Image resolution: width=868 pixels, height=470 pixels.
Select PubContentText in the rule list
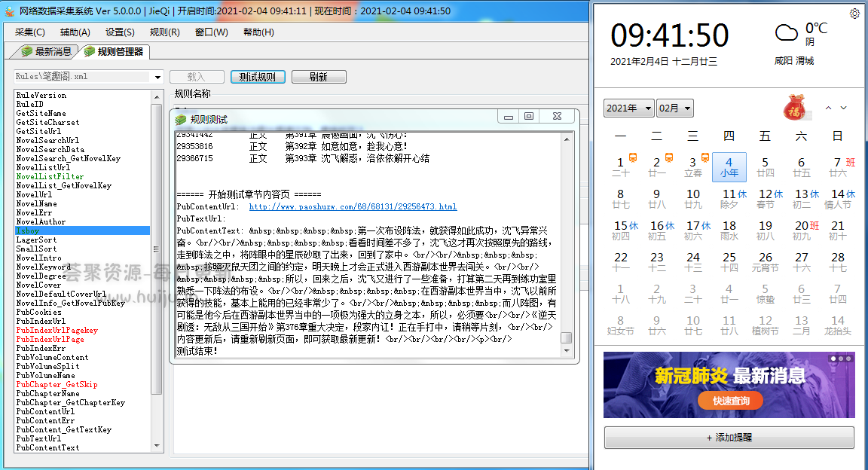pyautogui.click(x=47, y=448)
